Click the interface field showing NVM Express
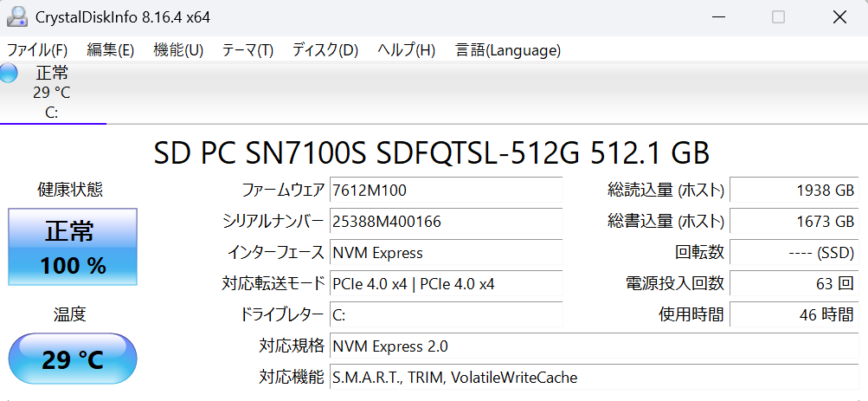This screenshot has width=868, height=401. (446, 253)
